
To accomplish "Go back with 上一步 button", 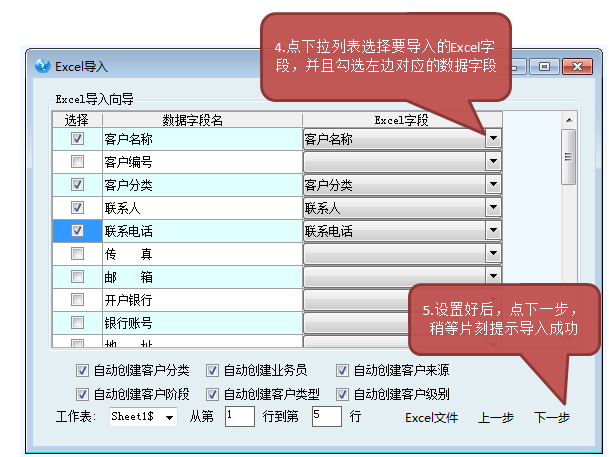I will (495, 417).
